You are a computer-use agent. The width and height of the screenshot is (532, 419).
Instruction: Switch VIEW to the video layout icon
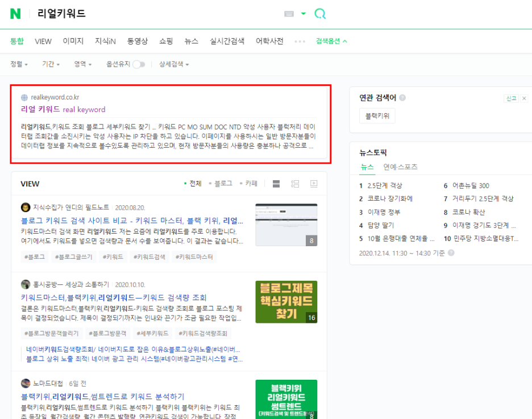point(314,184)
